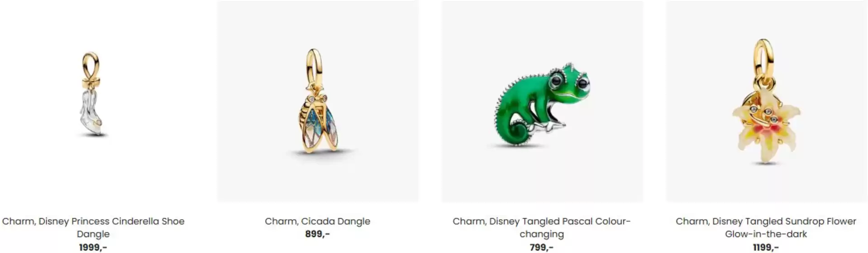Image resolution: width=868 pixels, height=253 pixels.
Task: Click the 1999,- price of Cinderella charm
Action: (x=93, y=247)
